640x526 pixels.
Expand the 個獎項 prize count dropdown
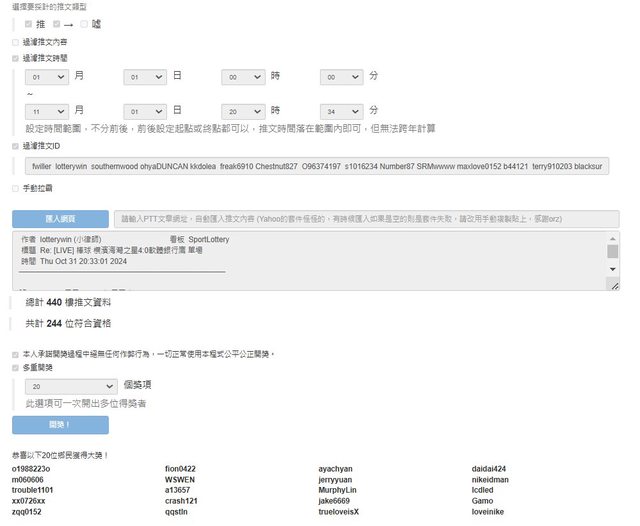point(71,385)
